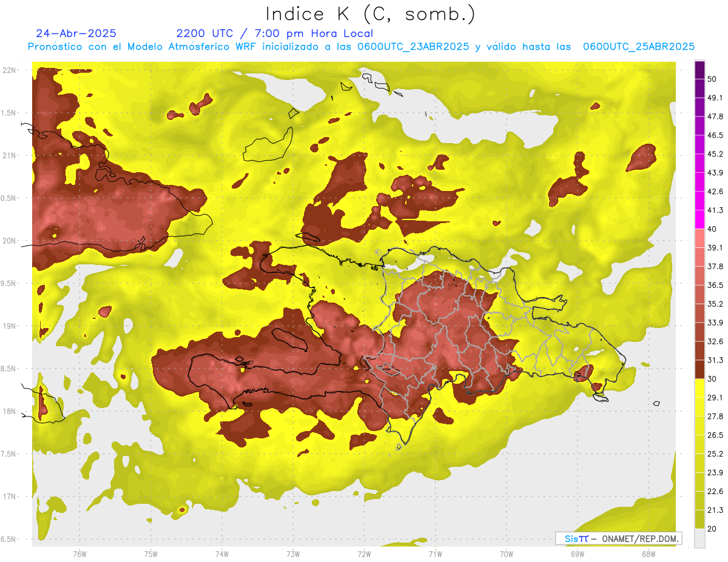728x562 pixels.
Task: Click the '32.6' color scale value
Action: [x=715, y=341]
